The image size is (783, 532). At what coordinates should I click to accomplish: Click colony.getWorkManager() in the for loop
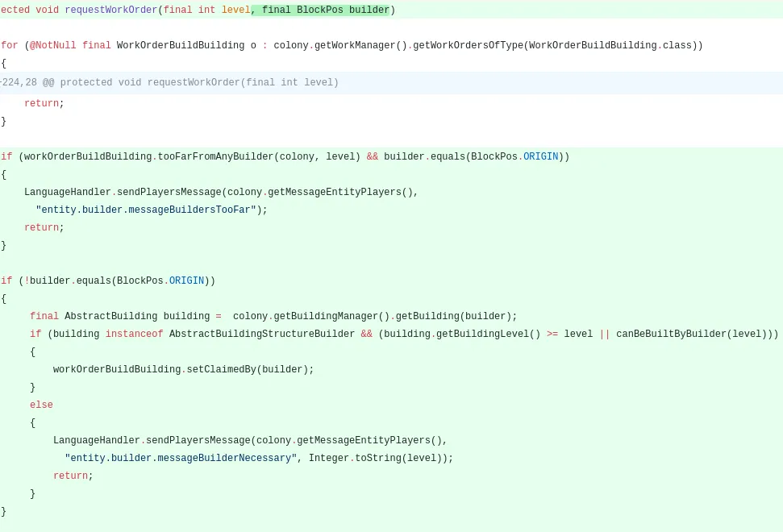[x=340, y=45]
